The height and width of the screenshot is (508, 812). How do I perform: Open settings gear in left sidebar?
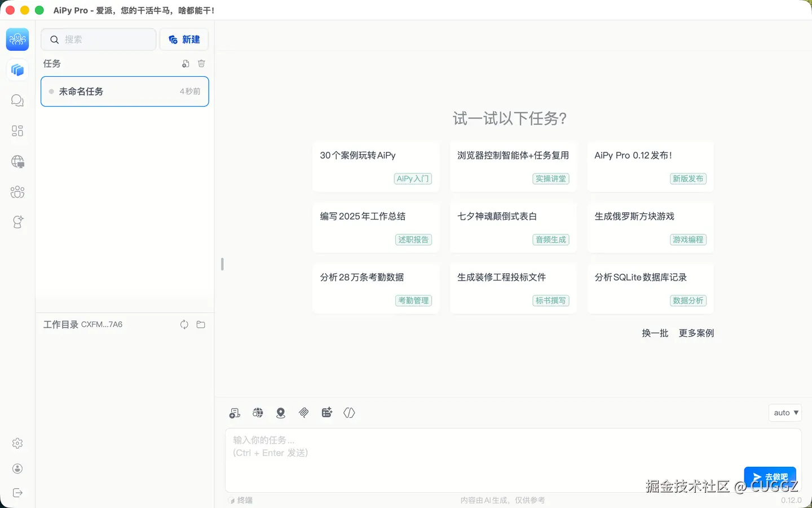[17, 444]
